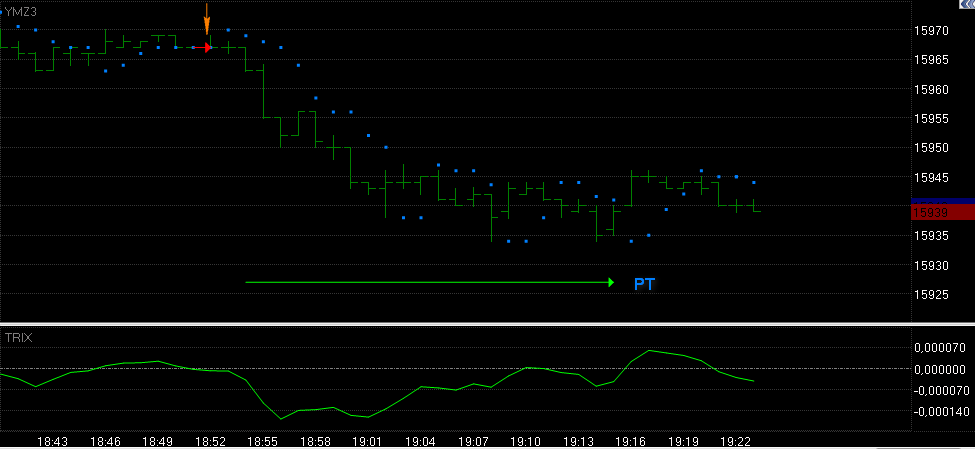Click the 18:55 time axis label
This screenshot has width=975, height=449.
263,441
